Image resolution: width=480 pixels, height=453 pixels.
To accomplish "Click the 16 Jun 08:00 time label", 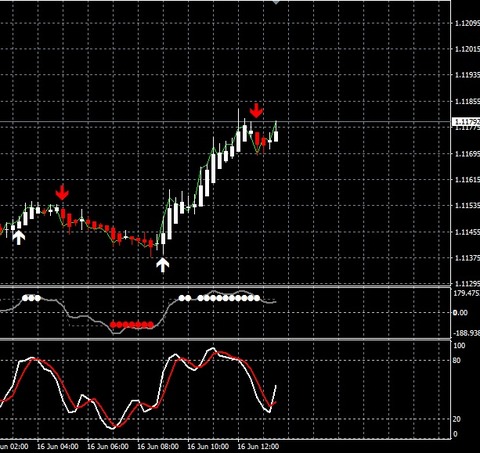I will (158, 446).
